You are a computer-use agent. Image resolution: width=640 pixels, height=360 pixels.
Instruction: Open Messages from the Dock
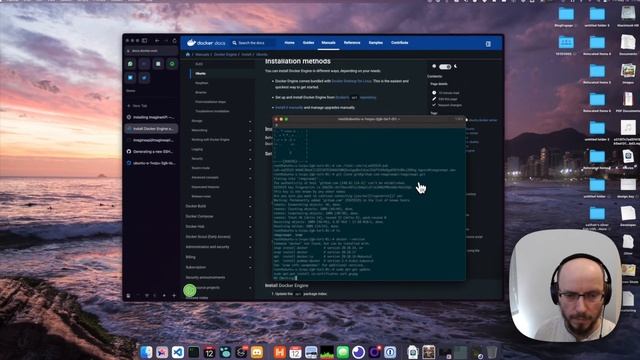[x=342, y=352]
